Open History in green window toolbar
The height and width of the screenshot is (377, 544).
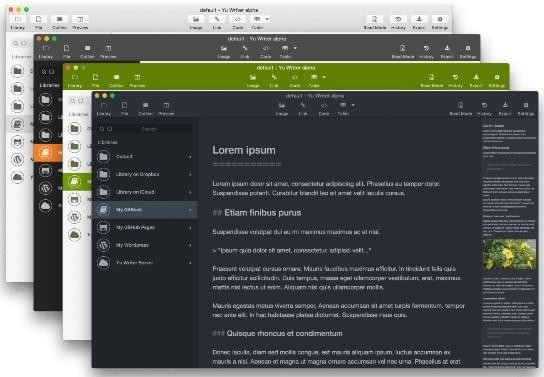point(455,77)
